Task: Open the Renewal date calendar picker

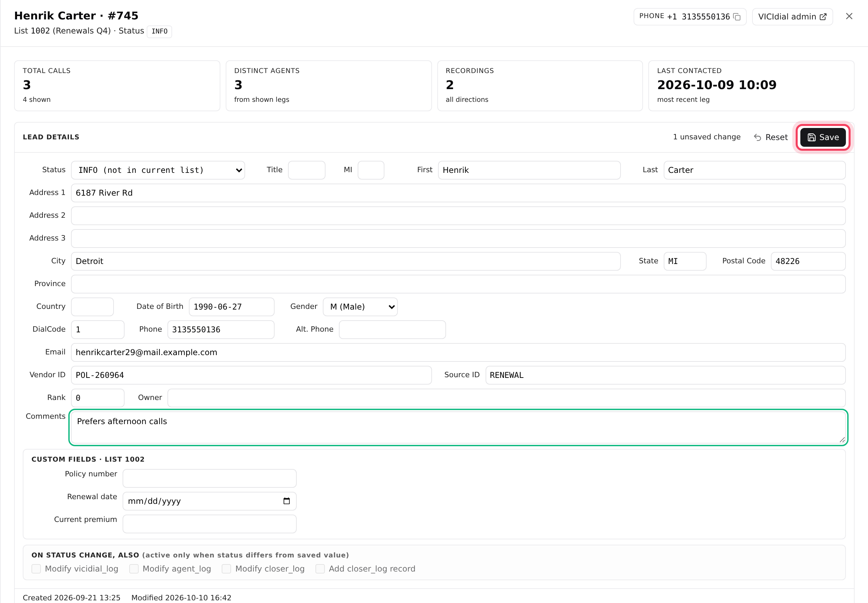Action: click(286, 501)
